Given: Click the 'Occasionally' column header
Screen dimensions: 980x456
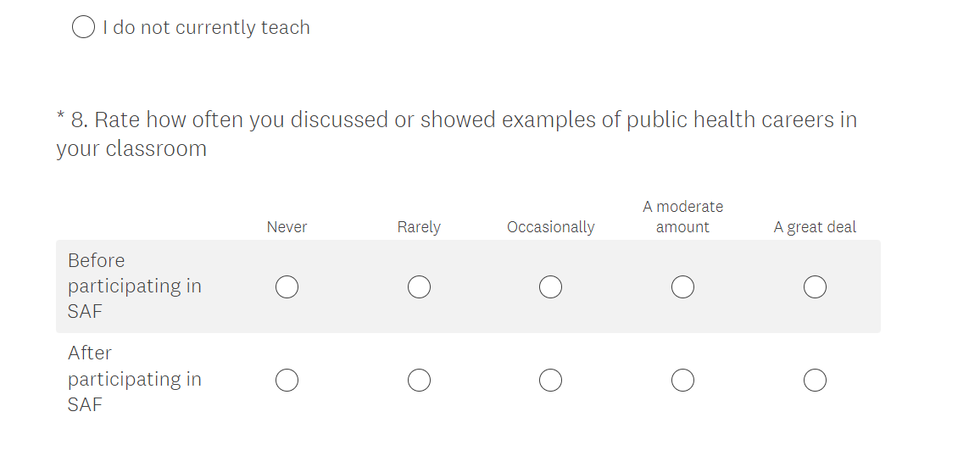Looking at the screenshot, I should 550,227.
